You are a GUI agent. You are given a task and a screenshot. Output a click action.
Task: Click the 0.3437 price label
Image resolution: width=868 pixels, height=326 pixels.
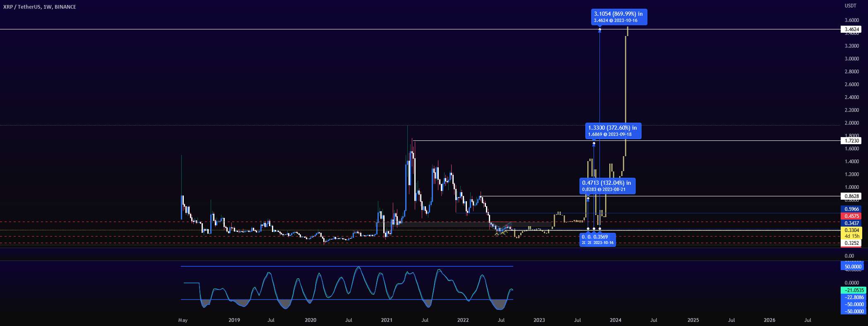[x=851, y=223]
